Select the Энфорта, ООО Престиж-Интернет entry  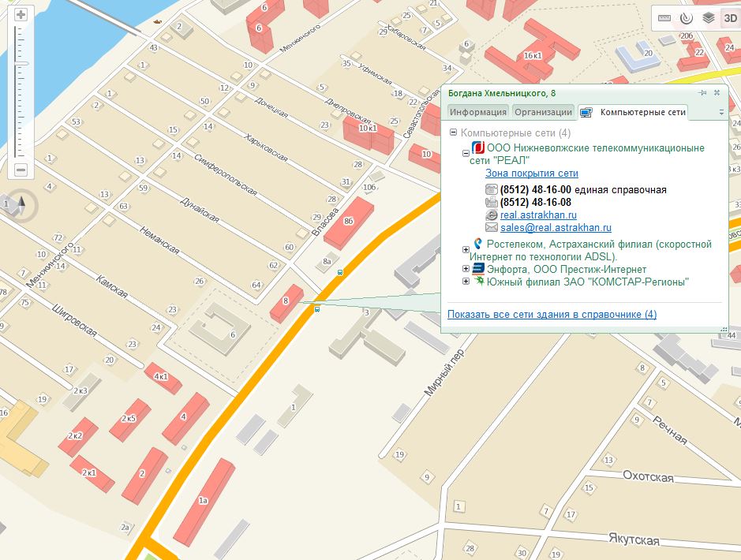[567, 269]
